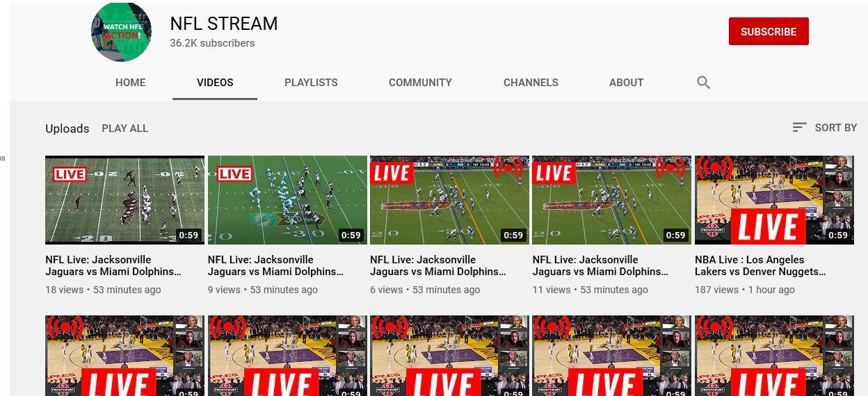Click the Uploads section heading
This screenshot has height=396, width=868.
[x=67, y=129]
